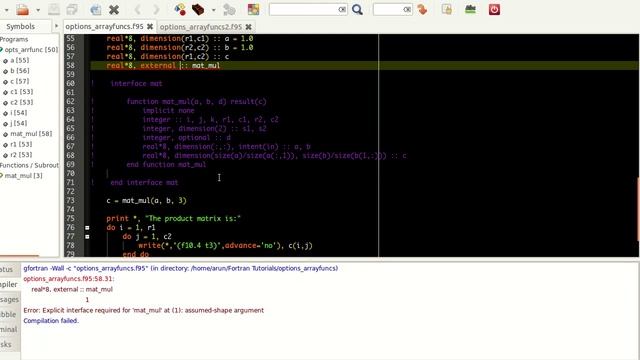Select the Programs group in Symbols
This screenshot has height=360, width=640.
(x=14, y=39)
